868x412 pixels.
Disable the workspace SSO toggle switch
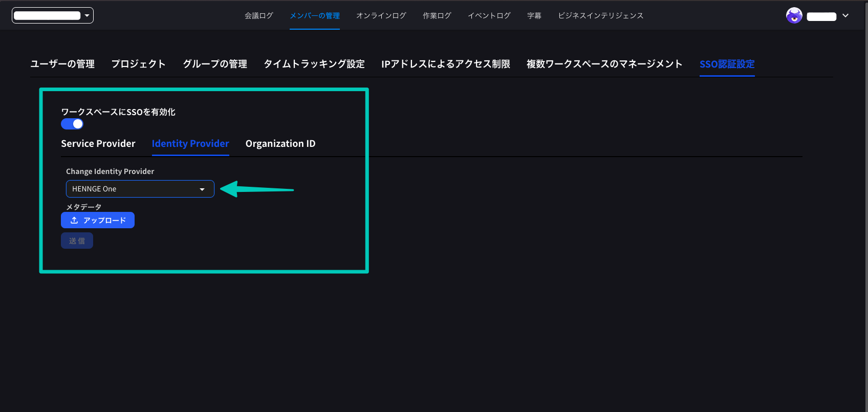72,124
